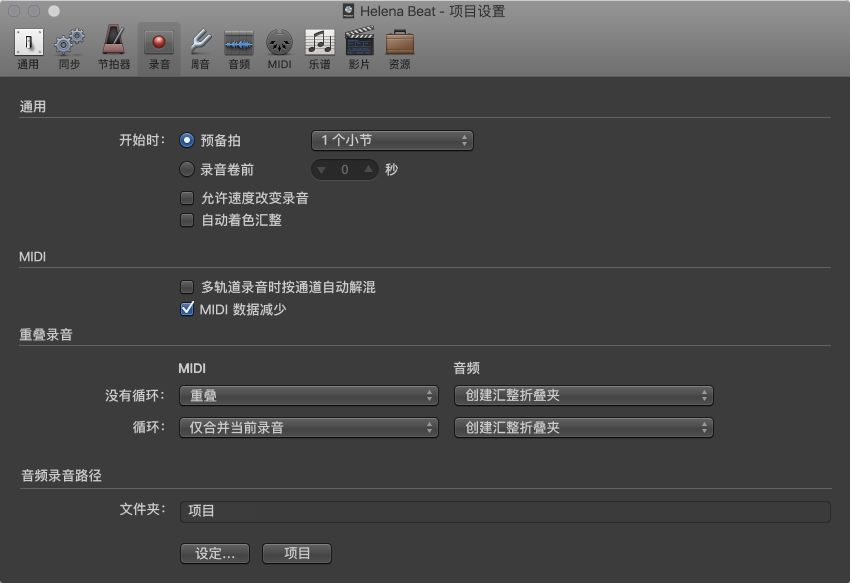This screenshot has height=584, width=852.
Task: Decrease the pre-roll seconds stepper
Action: pyautogui.click(x=322, y=170)
